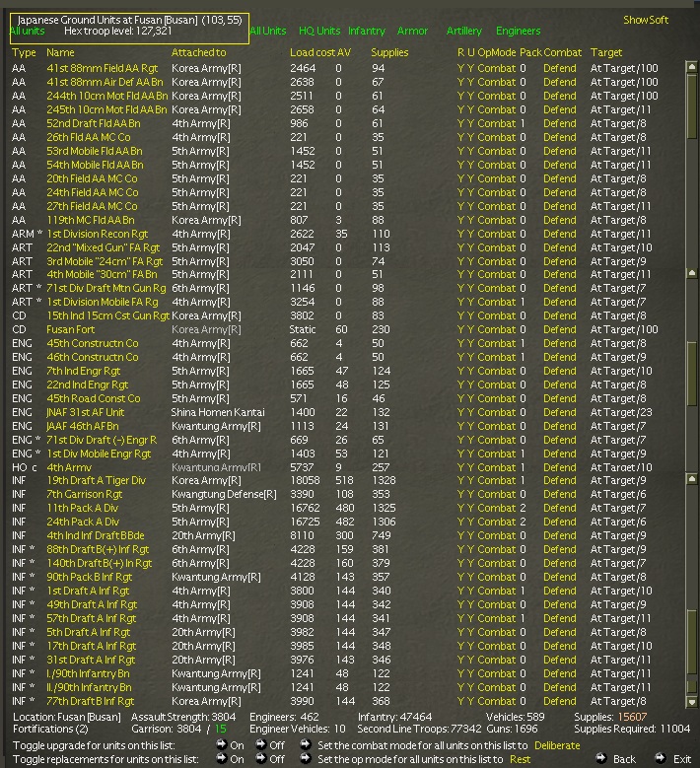Toggle replacements Y for Fusan Fort
This screenshot has height=768, width=700.
pos(460,329)
